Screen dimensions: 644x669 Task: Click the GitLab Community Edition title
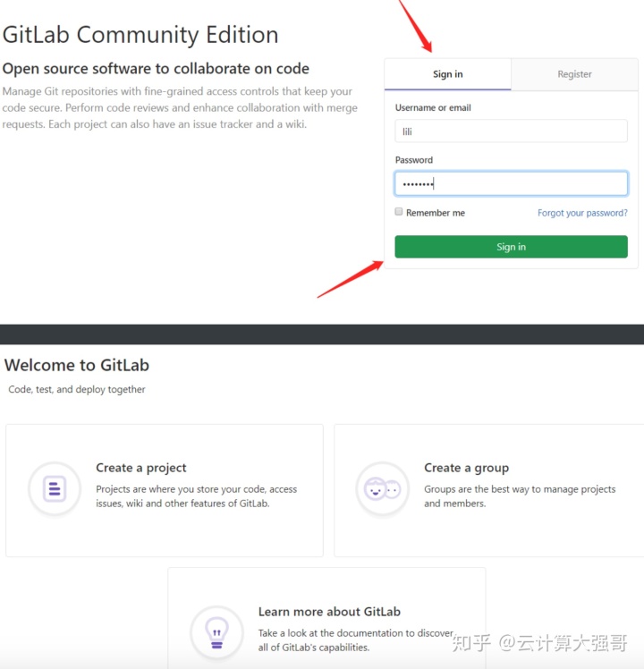point(140,35)
